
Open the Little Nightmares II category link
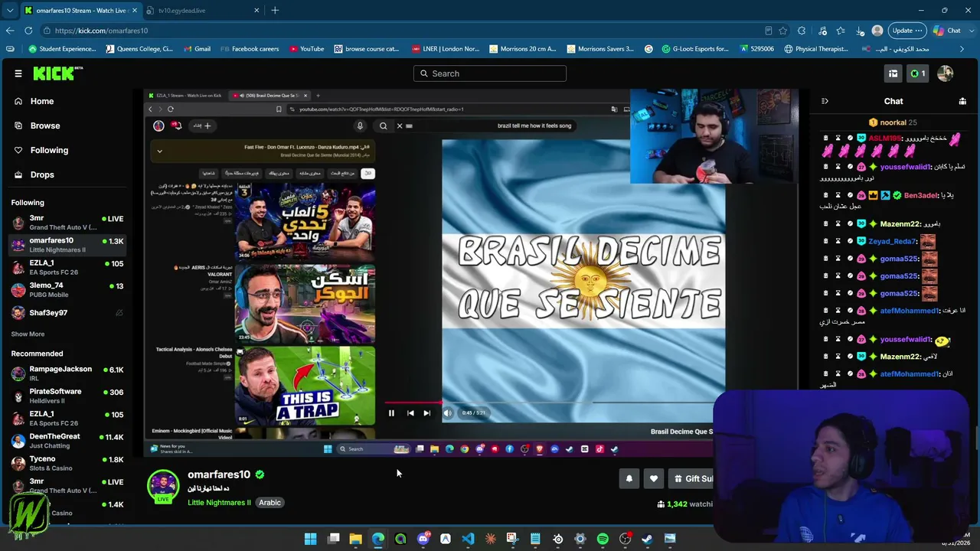click(219, 503)
